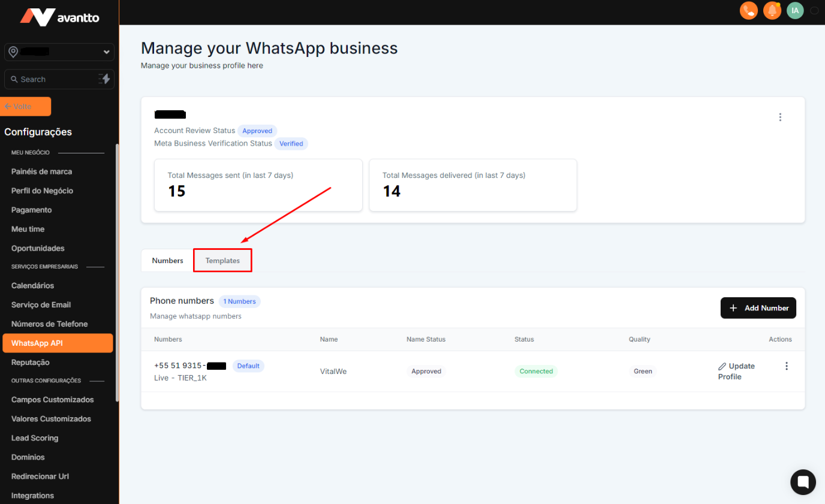
Task: Click the Update Profile link
Action: tap(736, 371)
